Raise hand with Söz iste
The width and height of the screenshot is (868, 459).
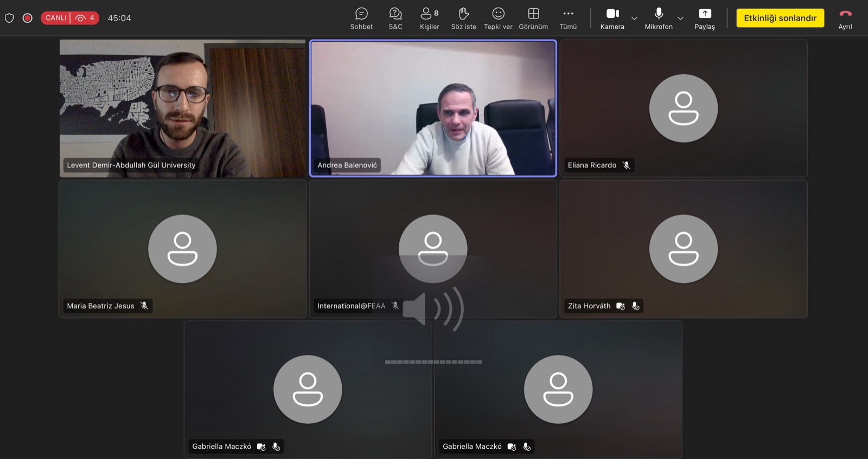coord(463,18)
